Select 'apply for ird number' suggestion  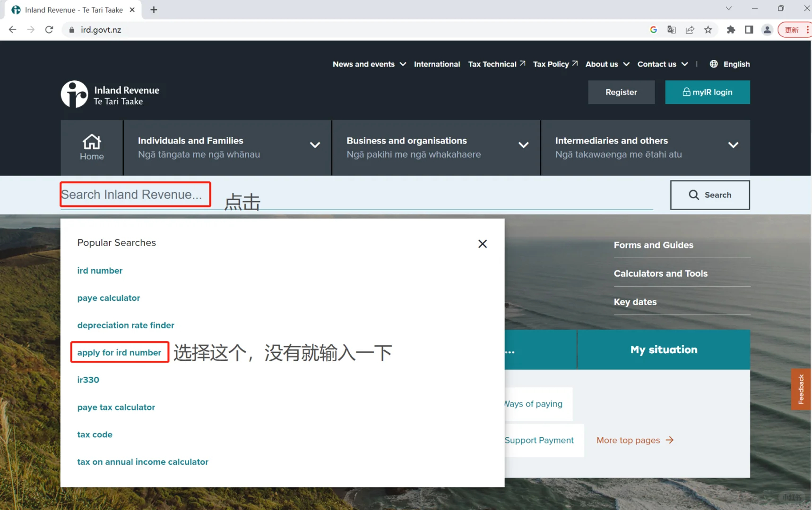[x=119, y=352]
